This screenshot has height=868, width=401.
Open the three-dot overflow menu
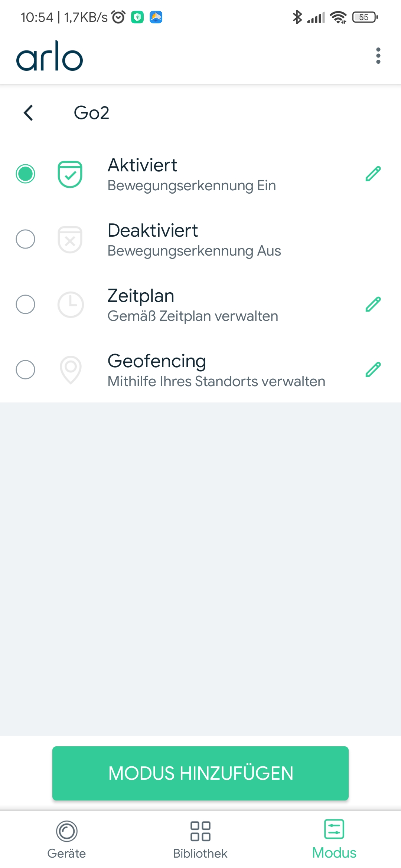click(x=378, y=56)
